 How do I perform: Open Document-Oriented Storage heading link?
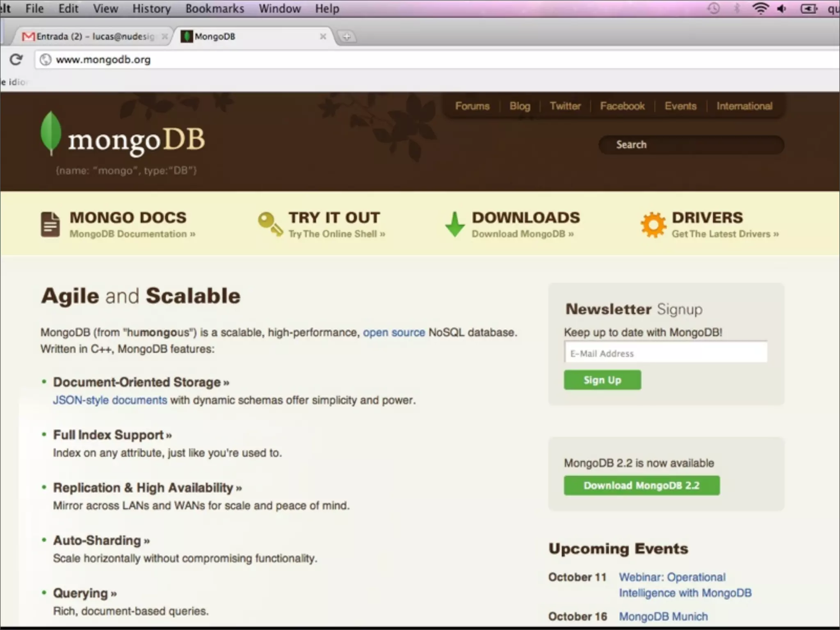(x=141, y=382)
